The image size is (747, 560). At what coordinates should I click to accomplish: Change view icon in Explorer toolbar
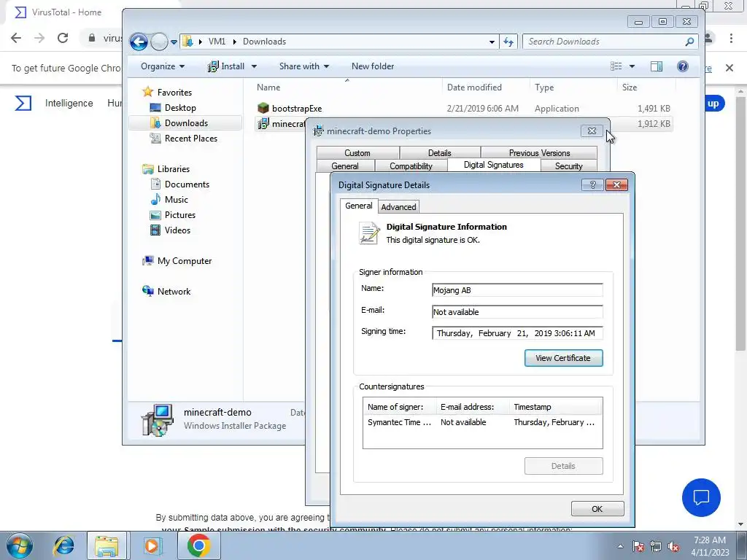(x=616, y=66)
